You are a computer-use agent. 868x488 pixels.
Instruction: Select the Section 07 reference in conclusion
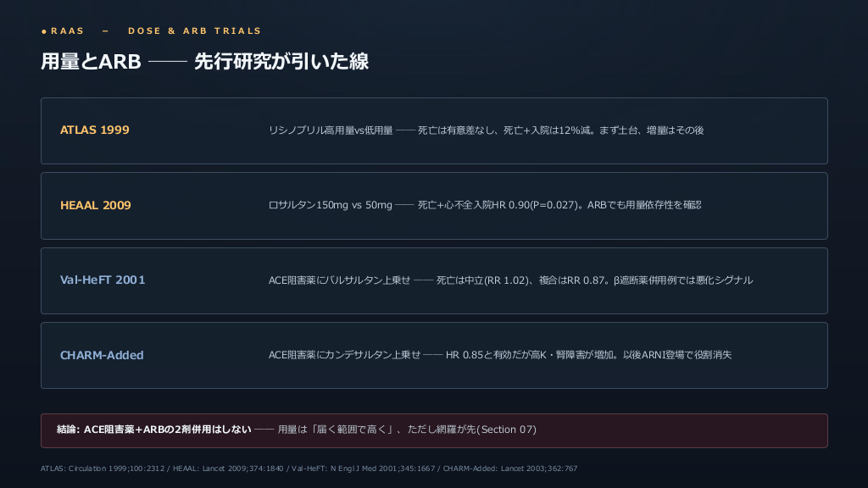pos(507,430)
